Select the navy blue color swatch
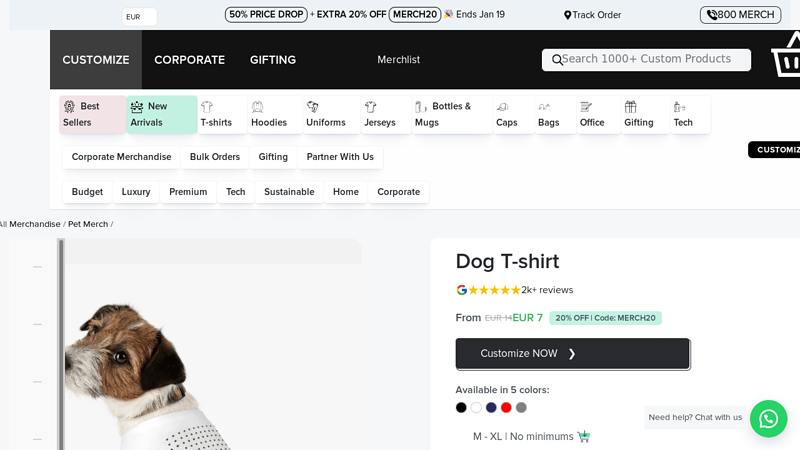The width and height of the screenshot is (800, 450). coord(491,408)
